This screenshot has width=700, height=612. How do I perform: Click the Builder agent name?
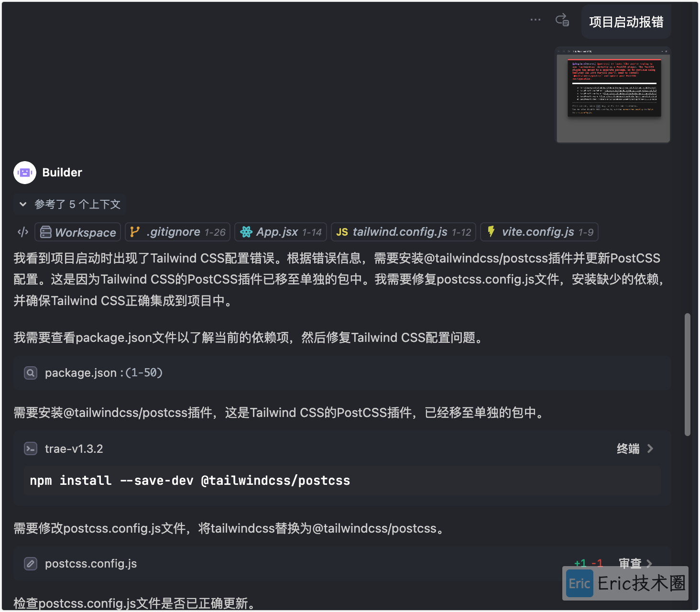62,173
